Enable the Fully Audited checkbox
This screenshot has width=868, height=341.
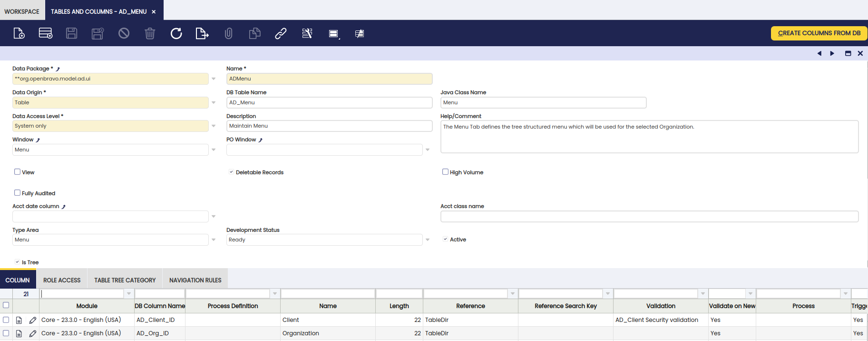click(x=17, y=193)
